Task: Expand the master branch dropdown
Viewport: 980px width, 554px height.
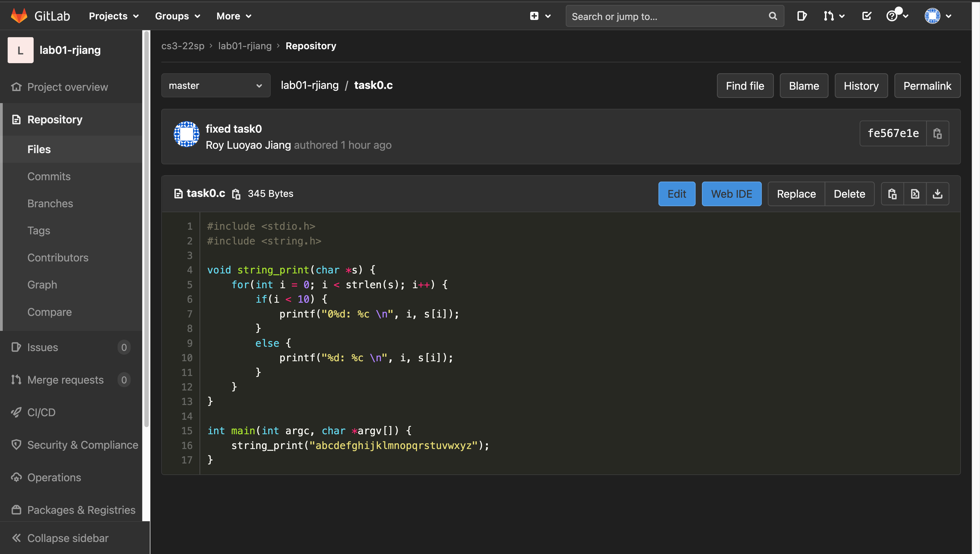Action: [x=216, y=86]
